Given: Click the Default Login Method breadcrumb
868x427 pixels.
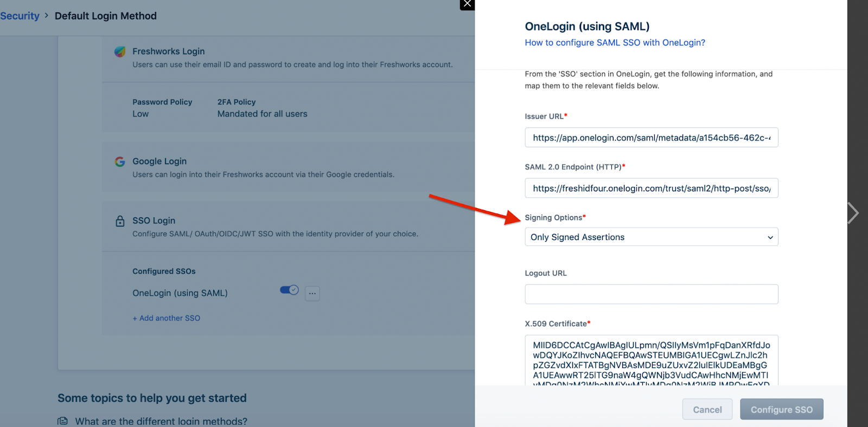Looking at the screenshot, I should pyautogui.click(x=106, y=16).
